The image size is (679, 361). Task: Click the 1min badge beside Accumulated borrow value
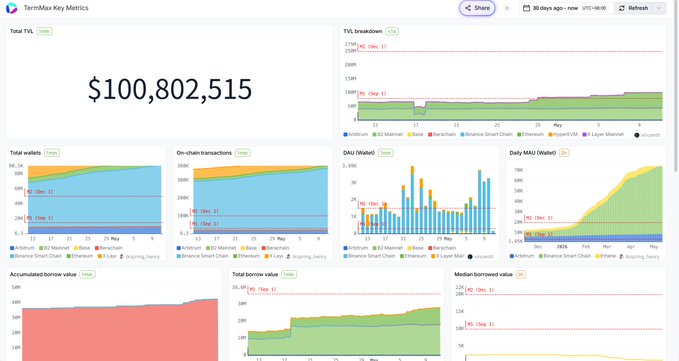(x=87, y=274)
